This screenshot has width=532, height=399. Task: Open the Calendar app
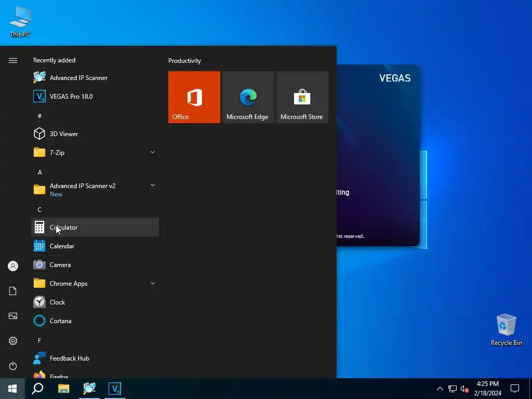point(95,246)
